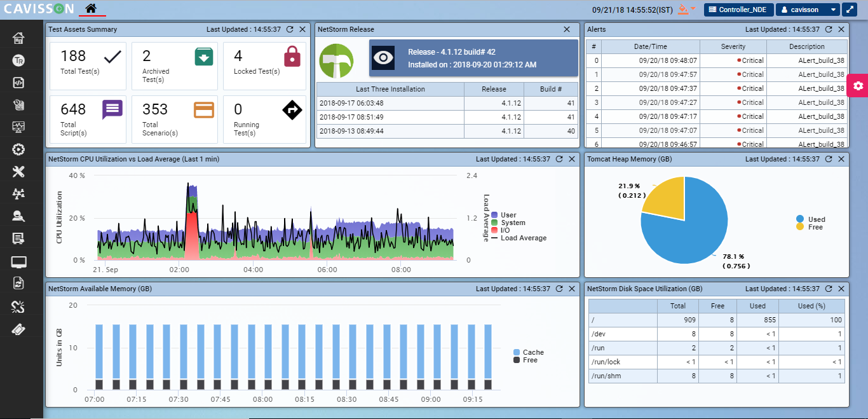Refresh the Alerts panel

pos(829,29)
